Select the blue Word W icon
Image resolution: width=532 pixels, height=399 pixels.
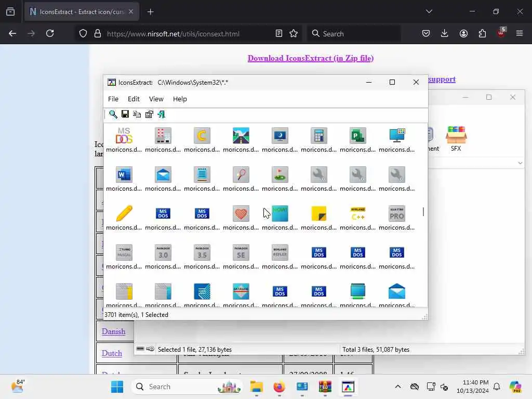coord(124,175)
